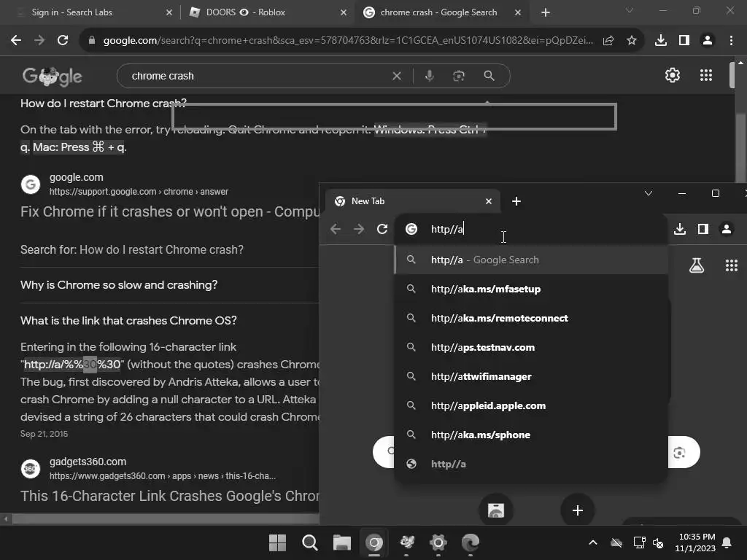The height and width of the screenshot is (560, 747).
Task: Open taskbar clock showing 10:35 PM
Action: [695, 542]
